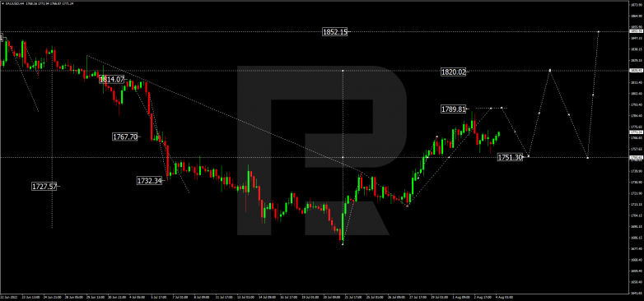Click the highlighted current price tag on the axis
The image size is (644, 301).
[x=636, y=132]
